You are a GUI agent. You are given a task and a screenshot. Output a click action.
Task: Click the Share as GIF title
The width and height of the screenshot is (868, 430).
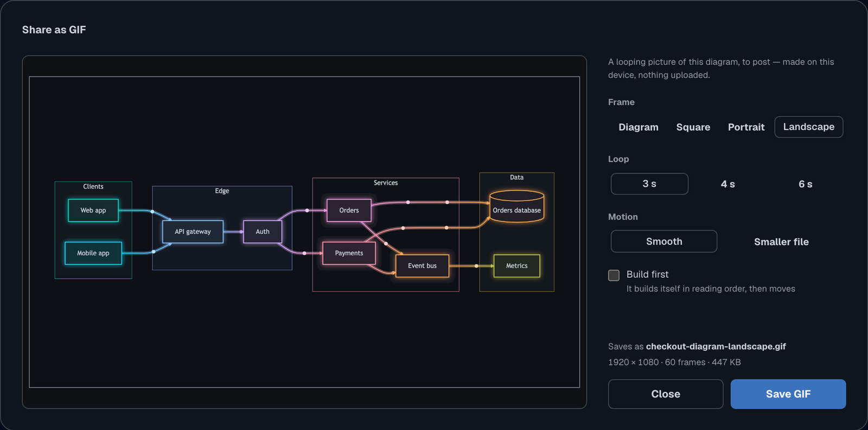(54, 30)
